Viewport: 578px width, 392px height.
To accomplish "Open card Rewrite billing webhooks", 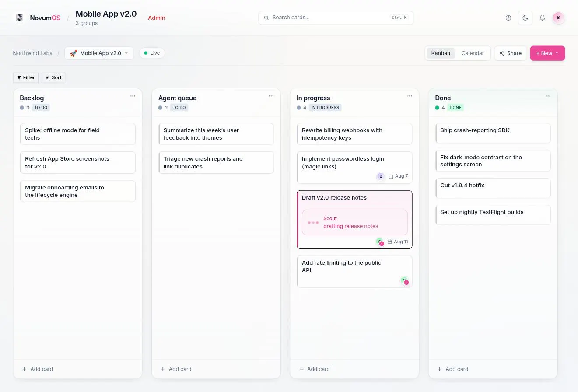I will pyautogui.click(x=354, y=134).
